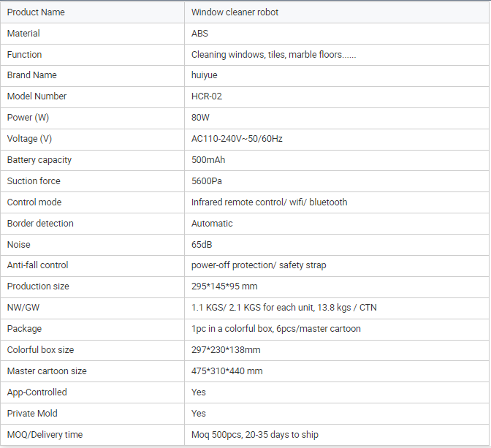The width and height of the screenshot is (491, 448).
Task: Click the App-Controlled label
Action: click(x=37, y=392)
